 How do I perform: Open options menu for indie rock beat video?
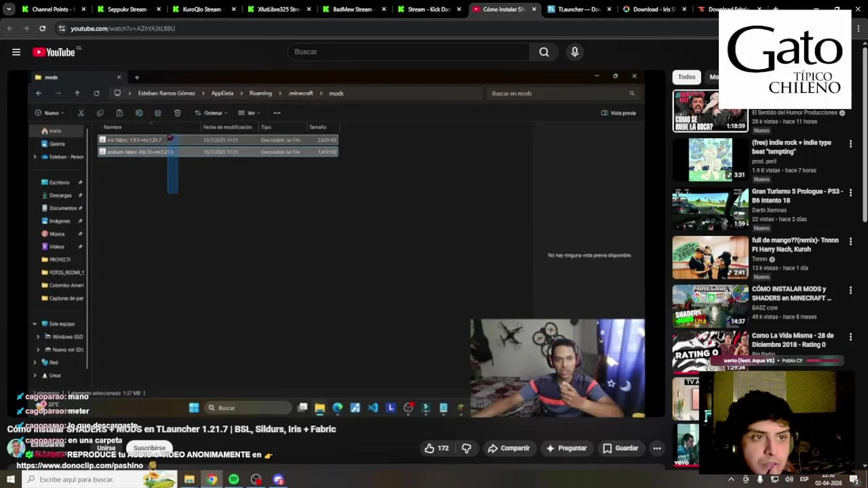(850, 144)
